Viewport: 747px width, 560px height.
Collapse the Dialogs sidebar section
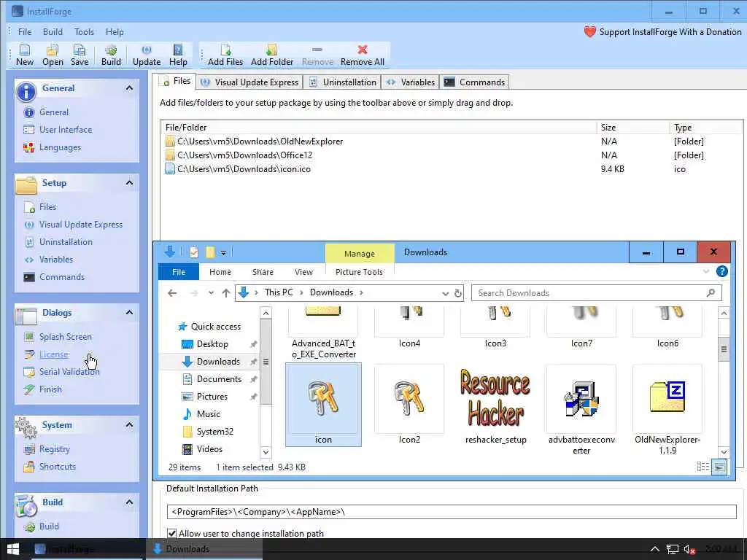(129, 312)
